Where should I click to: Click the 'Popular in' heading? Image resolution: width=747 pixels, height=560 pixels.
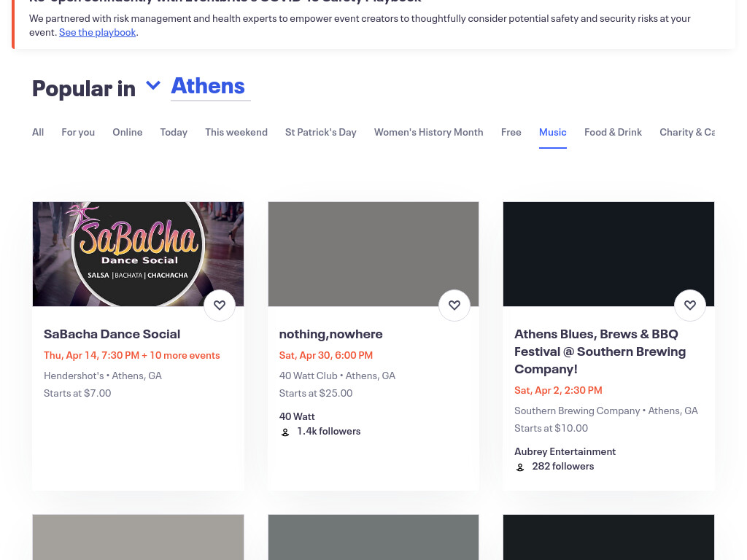click(x=84, y=88)
